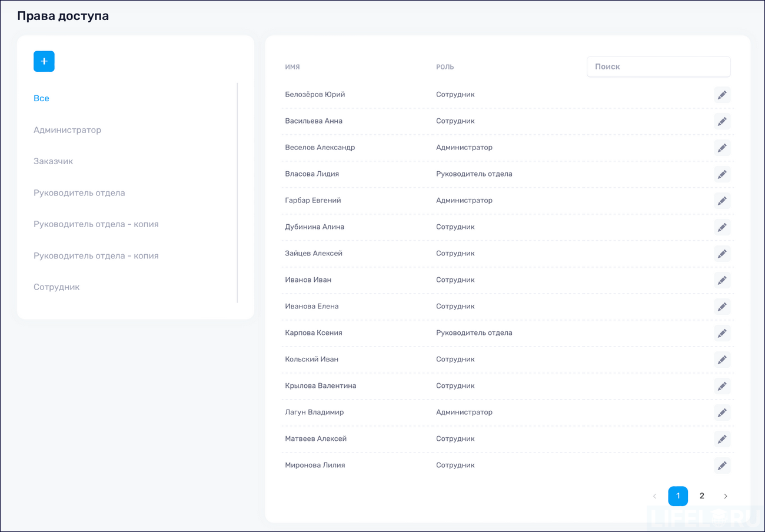Click the name Веселов Александр
Screen dimensions: 765x532
[x=320, y=147]
